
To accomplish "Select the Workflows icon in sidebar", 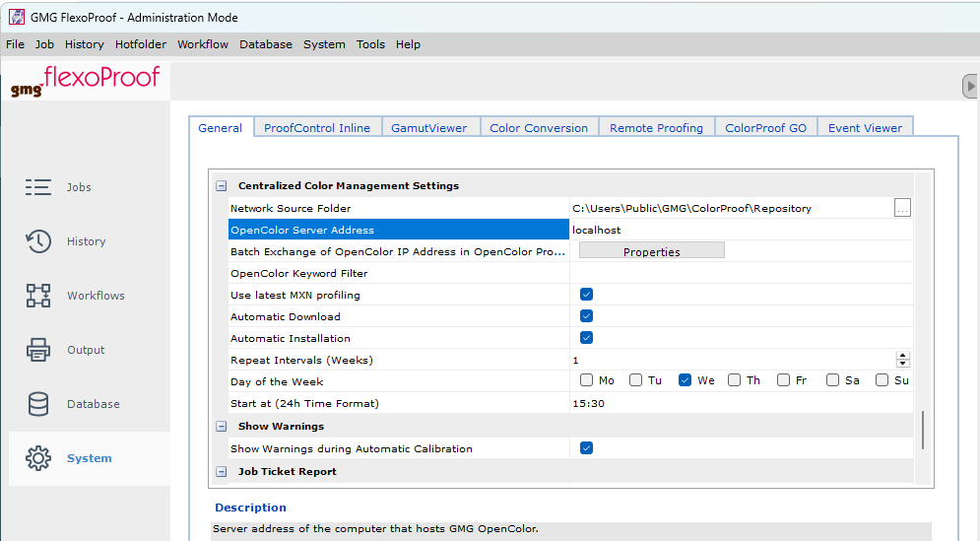I will coord(38,296).
